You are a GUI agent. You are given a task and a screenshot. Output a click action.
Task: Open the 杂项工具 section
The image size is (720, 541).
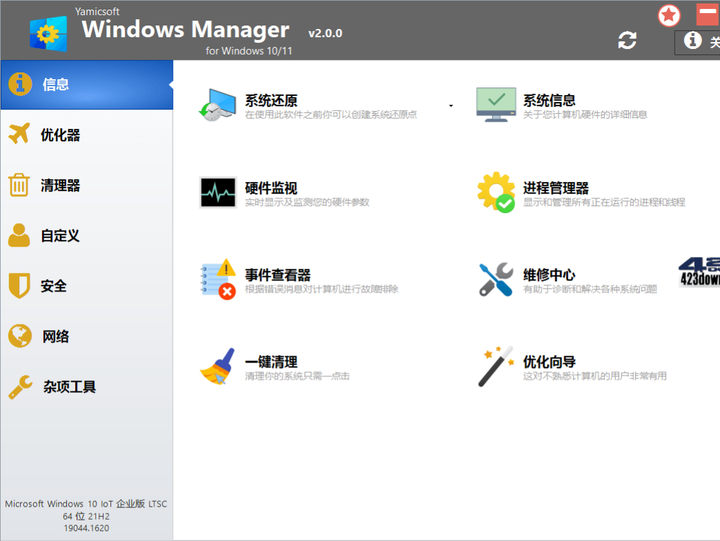[x=87, y=387]
